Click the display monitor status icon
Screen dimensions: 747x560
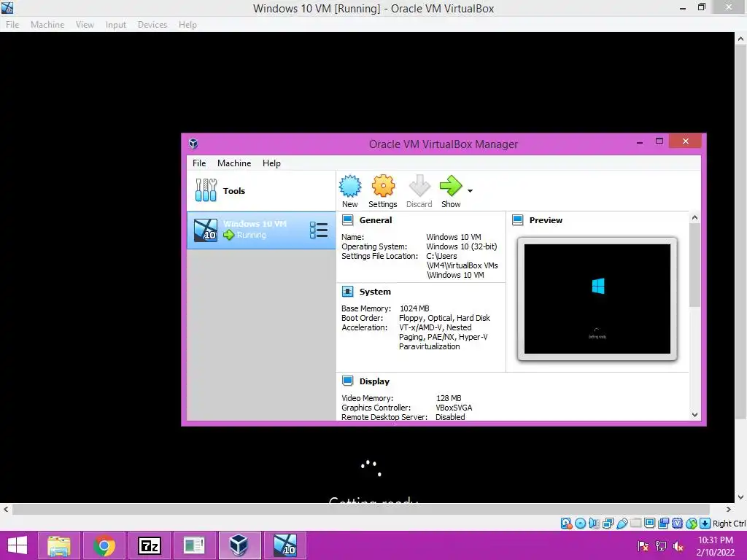tap(649, 524)
